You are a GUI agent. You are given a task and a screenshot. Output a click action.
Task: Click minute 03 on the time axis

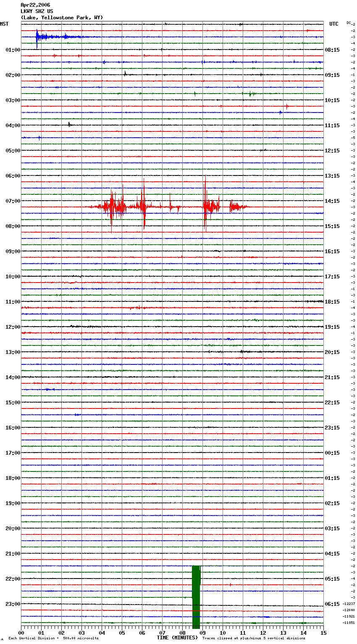click(x=81, y=632)
